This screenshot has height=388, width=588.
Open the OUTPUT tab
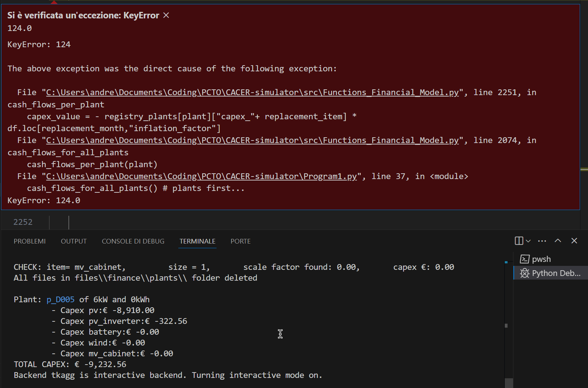pyautogui.click(x=73, y=241)
